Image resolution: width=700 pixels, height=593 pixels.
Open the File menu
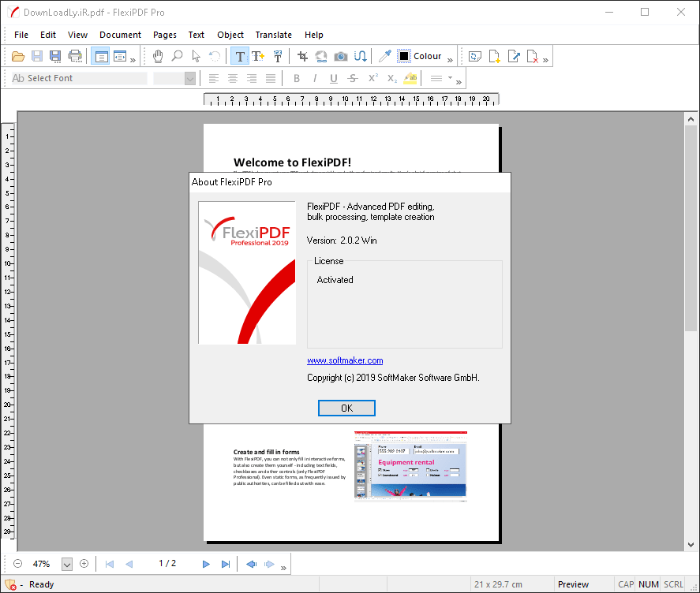[21, 35]
